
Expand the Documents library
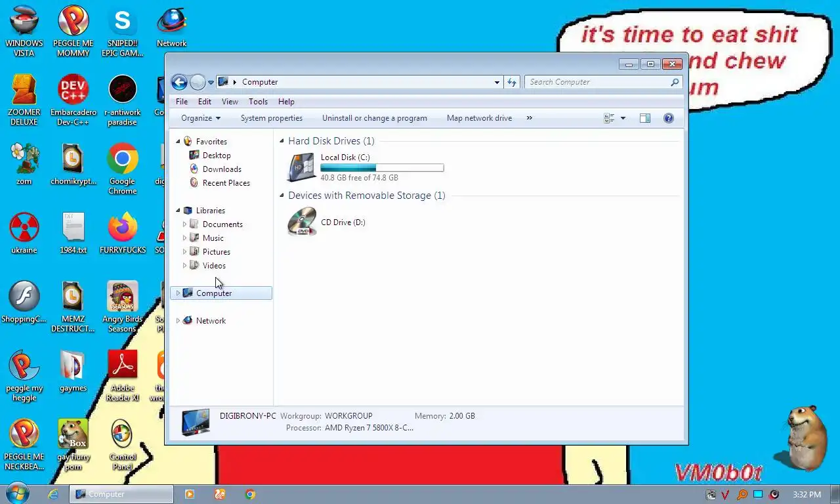coord(184,224)
